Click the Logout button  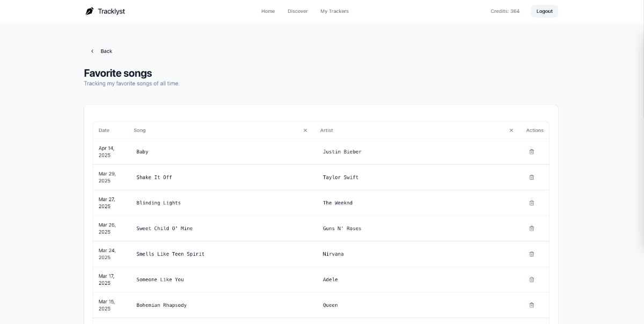[544, 11]
